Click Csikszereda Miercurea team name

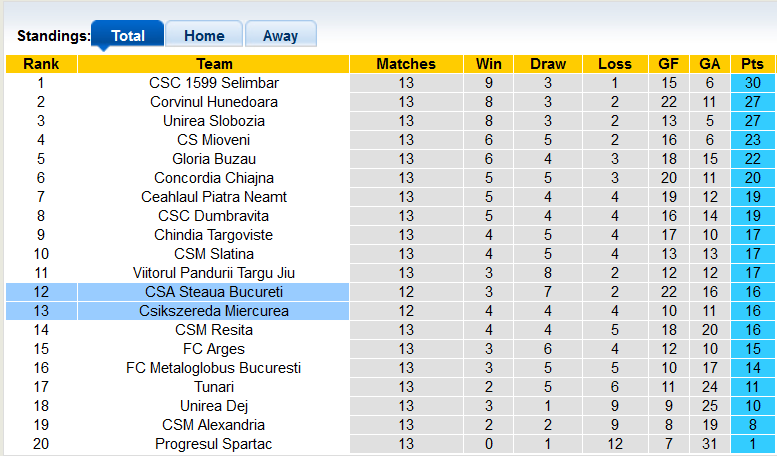214,311
